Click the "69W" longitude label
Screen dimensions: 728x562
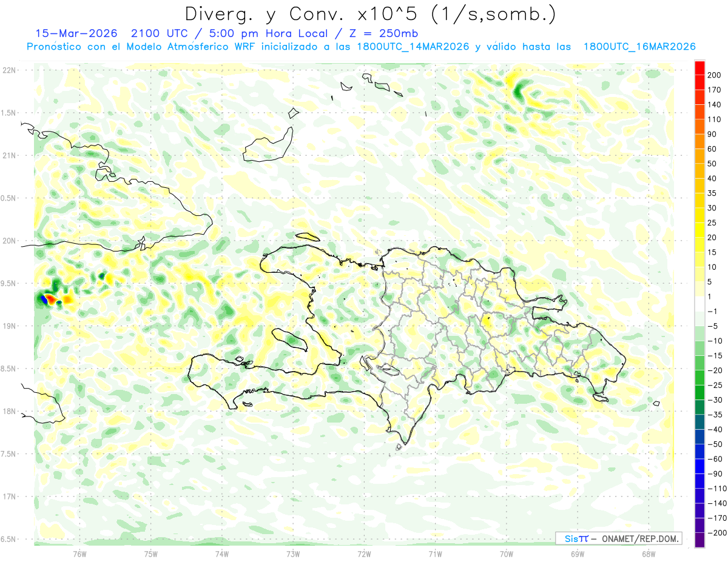(577, 554)
